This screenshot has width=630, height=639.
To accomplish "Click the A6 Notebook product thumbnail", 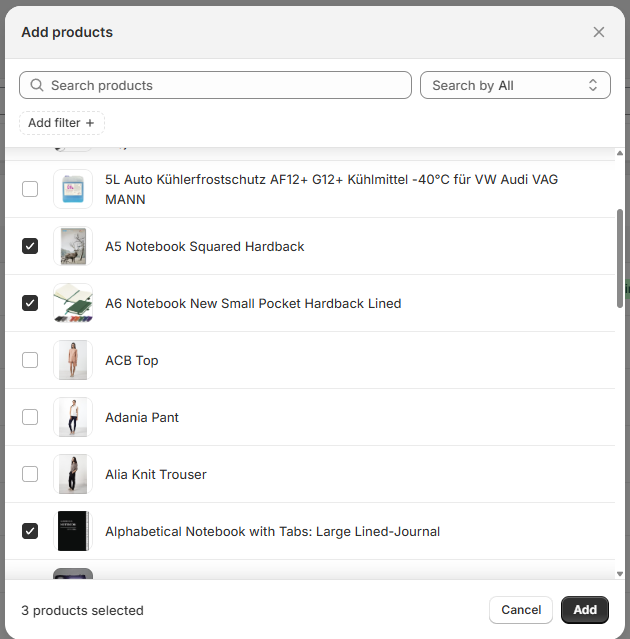I will pyautogui.click(x=73, y=303).
